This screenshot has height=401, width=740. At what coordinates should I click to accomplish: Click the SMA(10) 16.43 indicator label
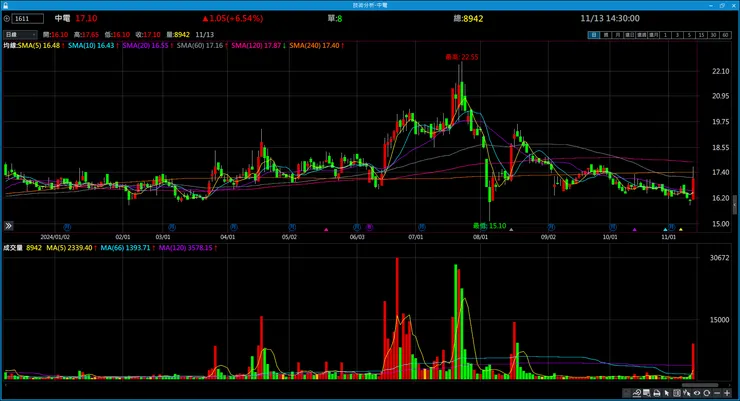pyautogui.click(x=93, y=45)
